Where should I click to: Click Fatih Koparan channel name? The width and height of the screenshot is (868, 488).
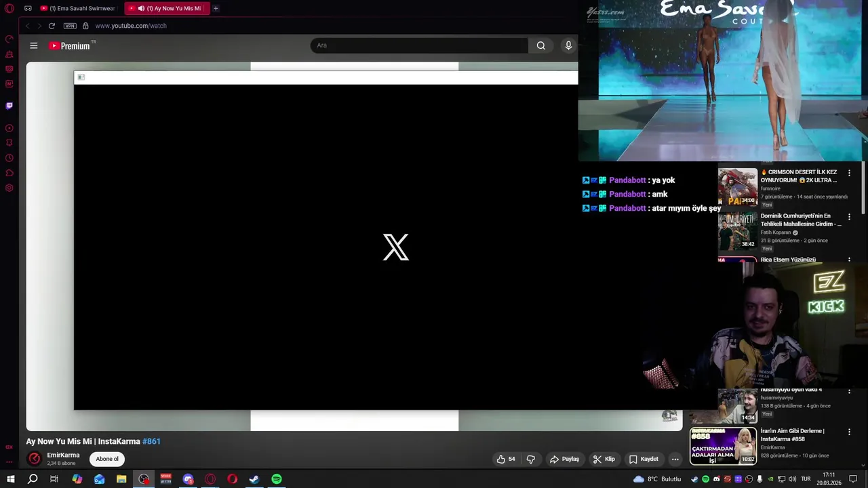click(776, 232)
